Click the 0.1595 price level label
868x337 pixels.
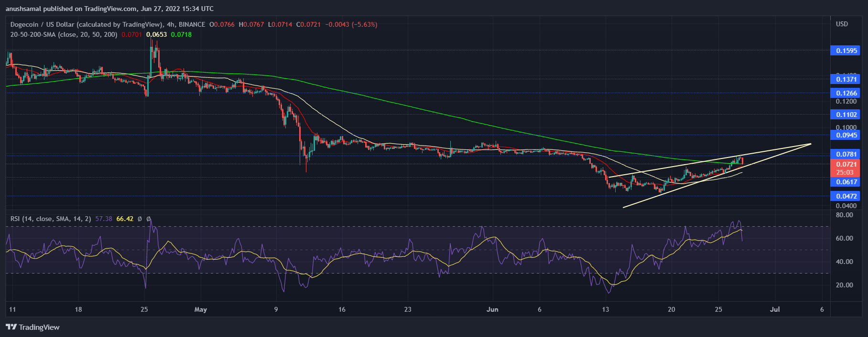[x=846, y=51]
